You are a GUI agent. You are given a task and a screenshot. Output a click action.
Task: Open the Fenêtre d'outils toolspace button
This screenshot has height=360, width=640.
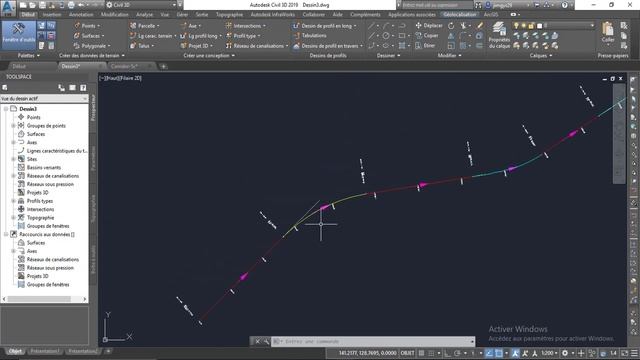click(x=19, y=35)
